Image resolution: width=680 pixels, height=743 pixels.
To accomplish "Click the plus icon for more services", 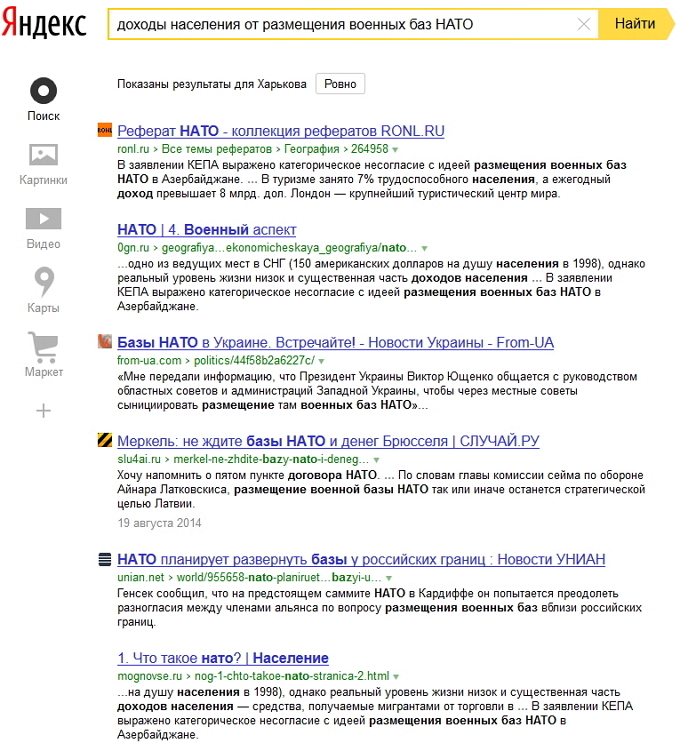I will click(x=44, y=410).
